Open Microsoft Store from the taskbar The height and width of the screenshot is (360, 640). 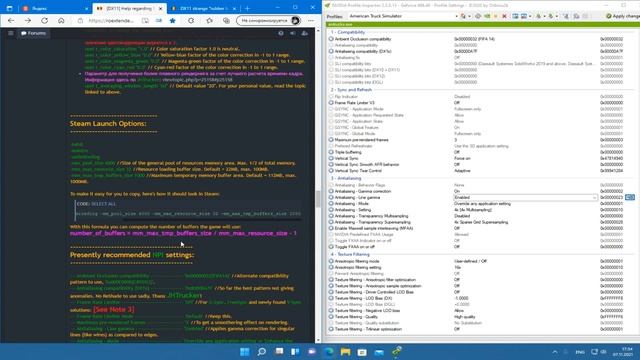click(362, 352)
